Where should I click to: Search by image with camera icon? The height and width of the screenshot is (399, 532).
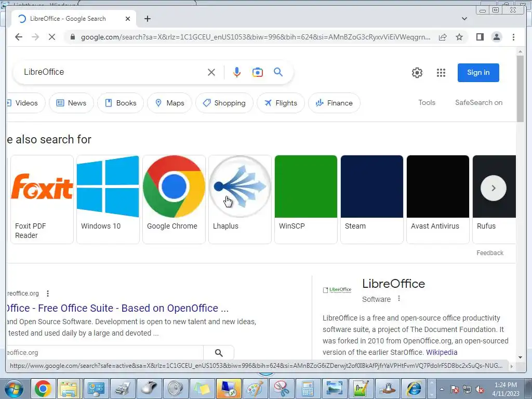(258, 72)
